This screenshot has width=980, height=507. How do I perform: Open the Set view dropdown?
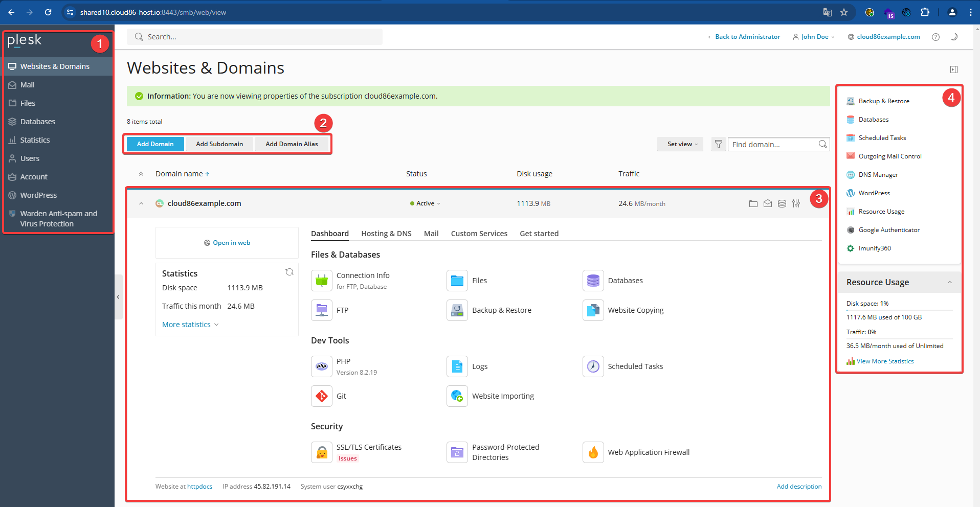pyautogui.click(x=680, y=144)
